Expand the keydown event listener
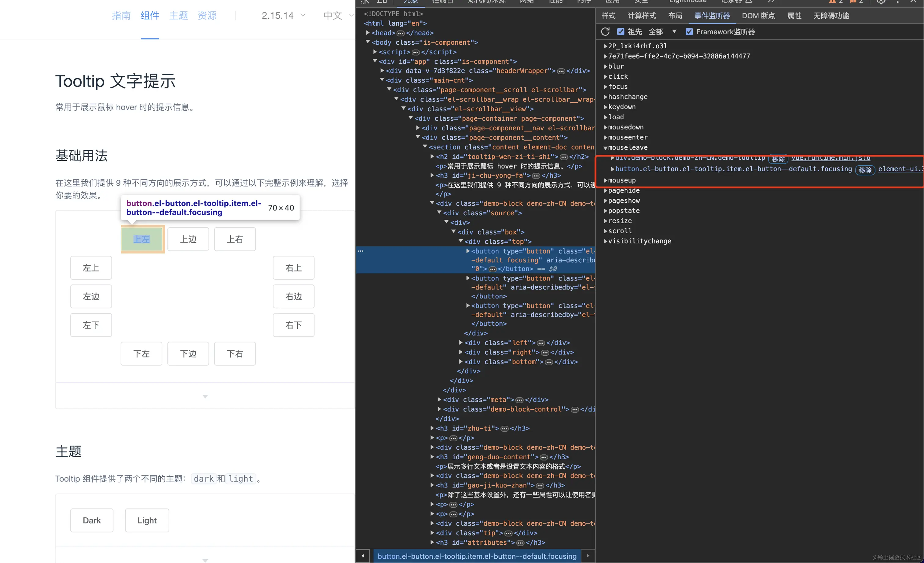 pos(605,107)
